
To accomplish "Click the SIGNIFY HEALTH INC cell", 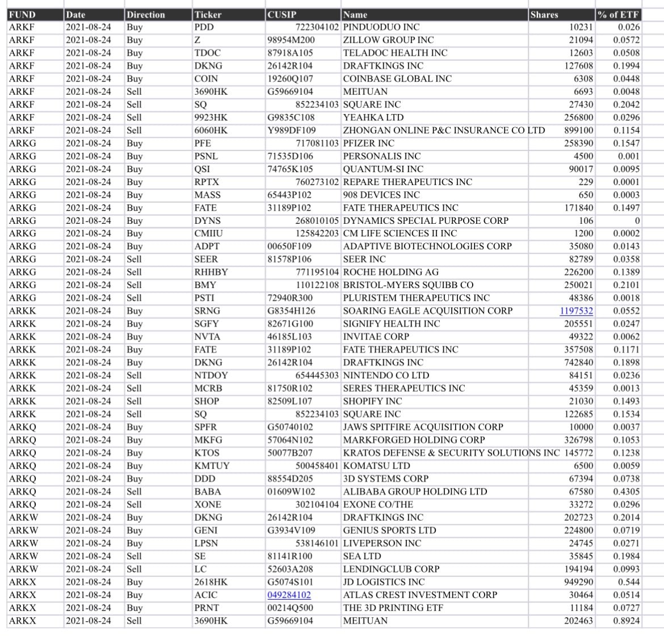I will [435, 324].
